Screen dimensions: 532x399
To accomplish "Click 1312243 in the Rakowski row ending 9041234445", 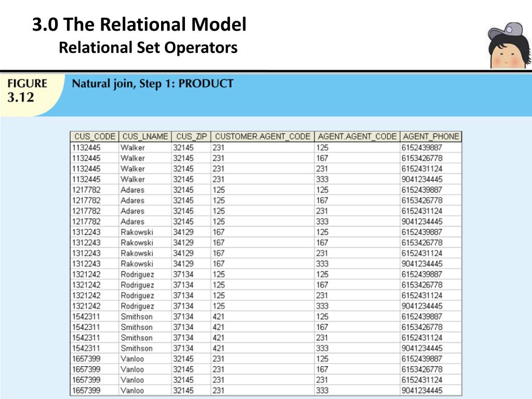I will click(86, 263).
